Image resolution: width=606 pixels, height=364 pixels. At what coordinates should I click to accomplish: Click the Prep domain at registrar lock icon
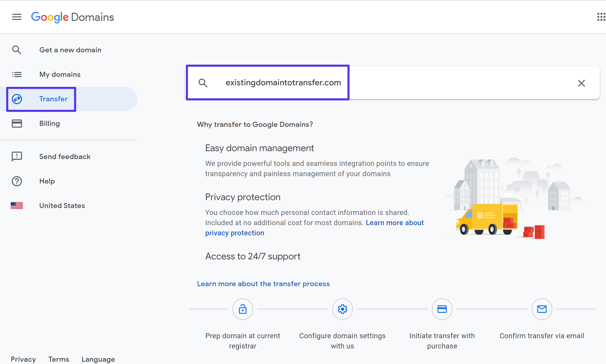pyautogui.click(x=243, y=309)
